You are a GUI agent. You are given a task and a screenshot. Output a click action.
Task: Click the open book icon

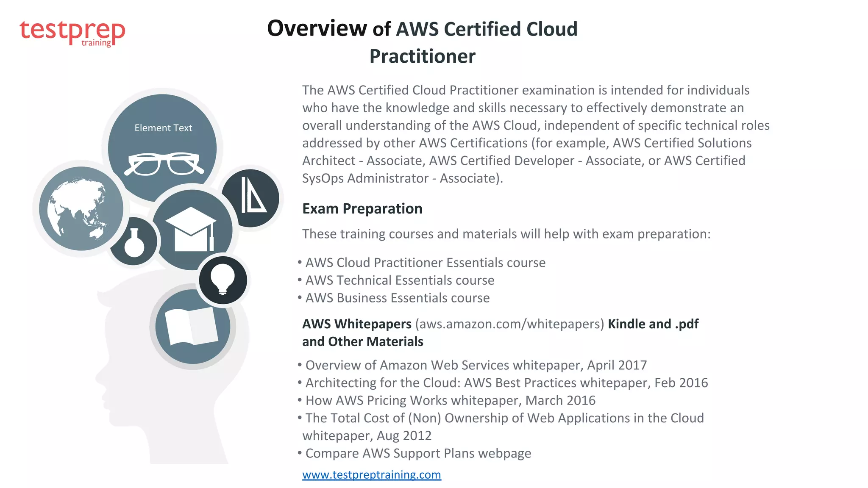[192, 326]
